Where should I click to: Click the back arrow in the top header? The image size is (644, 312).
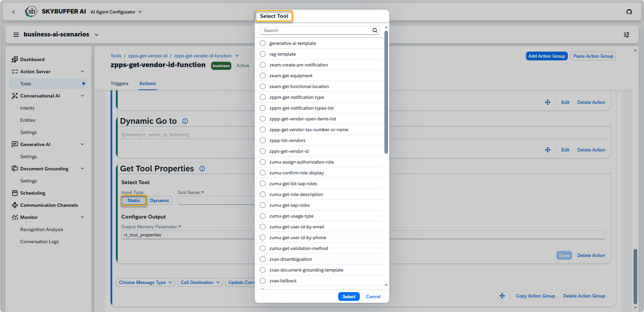(x=13, y=12)
